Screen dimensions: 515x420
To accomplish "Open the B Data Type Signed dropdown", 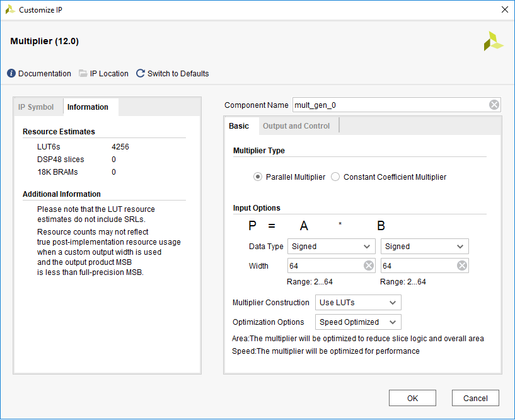I will 425,247.
